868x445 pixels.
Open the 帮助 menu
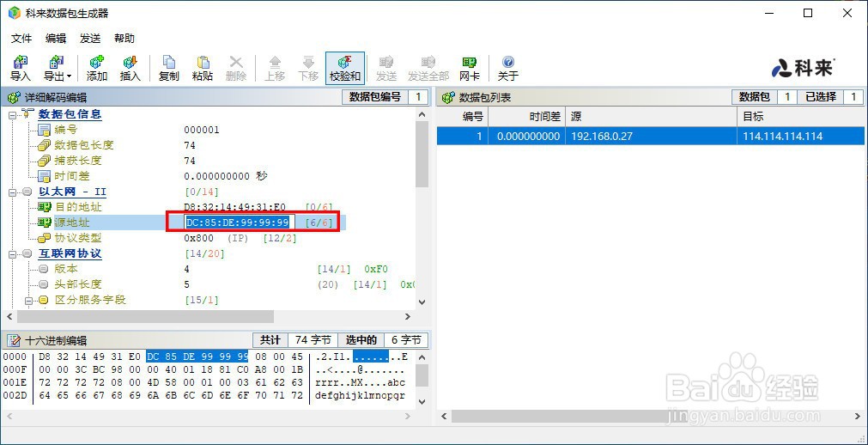(x=124, y=39)
